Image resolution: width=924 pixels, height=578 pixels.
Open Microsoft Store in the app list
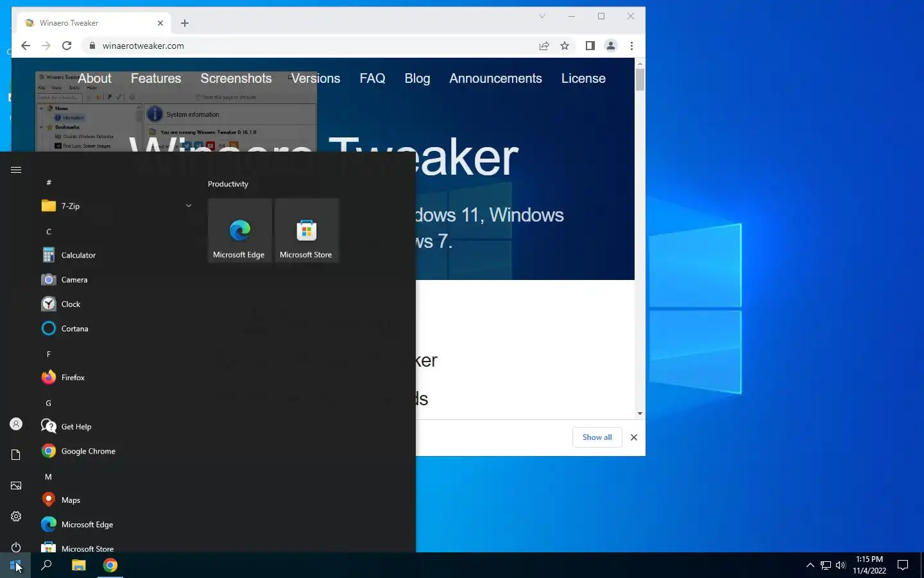tap(116, 547)
